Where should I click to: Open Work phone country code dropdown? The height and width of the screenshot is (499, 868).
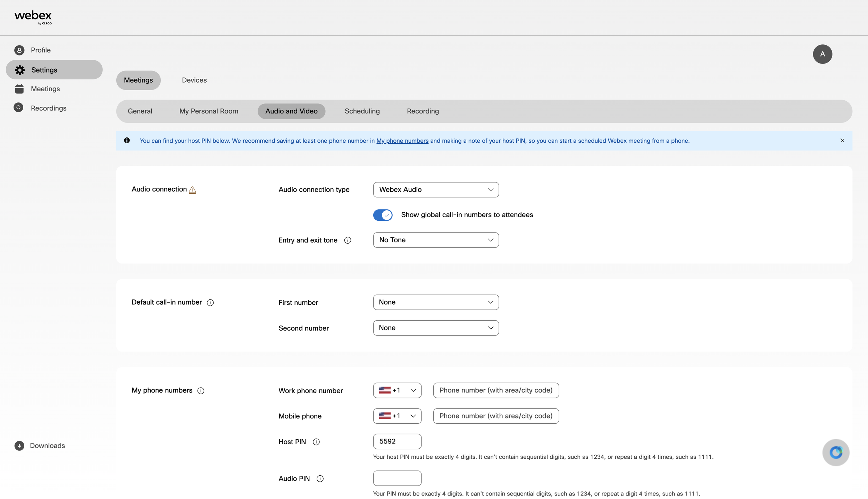397,390
